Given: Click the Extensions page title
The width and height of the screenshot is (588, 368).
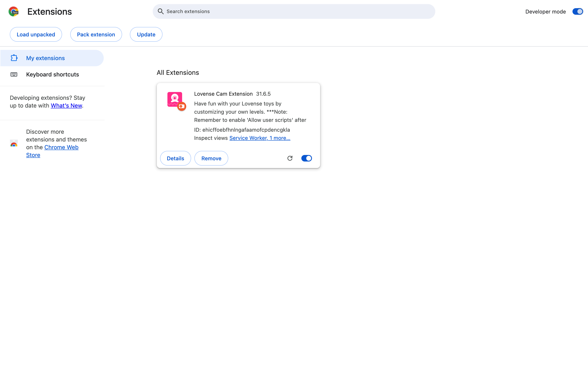Looking at the screenshot, I should (50, 11).
